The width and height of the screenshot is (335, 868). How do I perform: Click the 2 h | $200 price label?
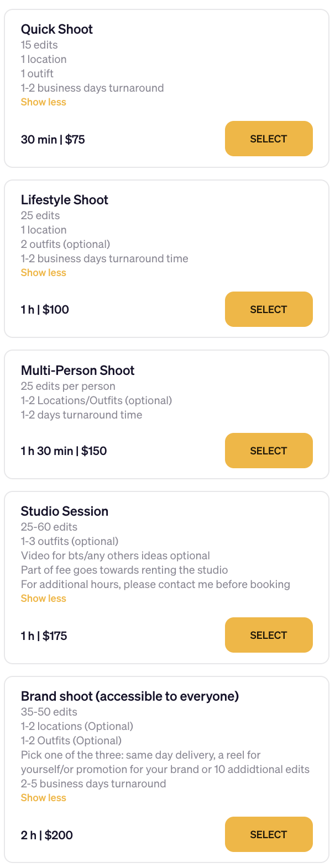47,835
